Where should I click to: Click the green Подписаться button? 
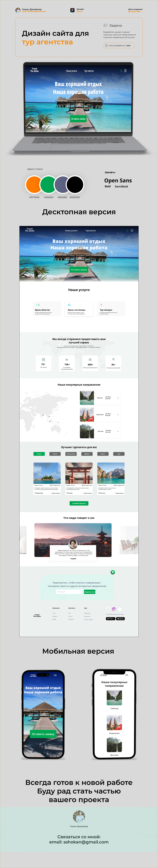point(90,592)
